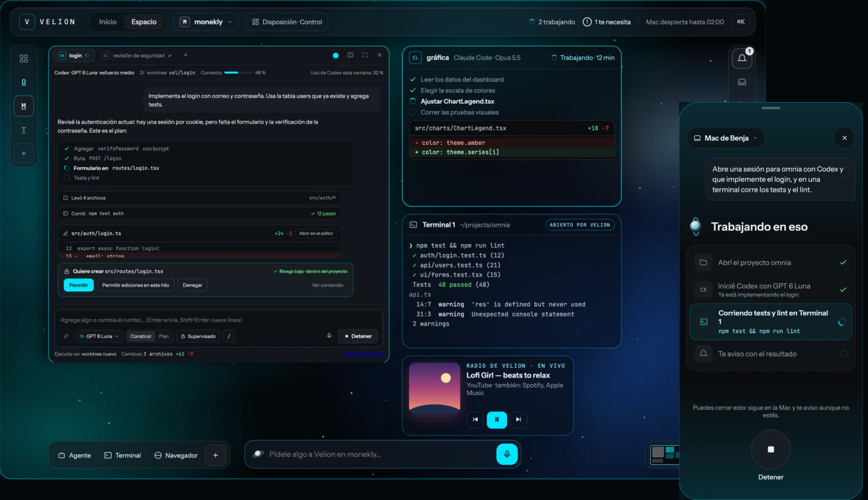Click split-view icon in login panel
The height and width of the screenshot is (500, 868).
coord(350,55)
